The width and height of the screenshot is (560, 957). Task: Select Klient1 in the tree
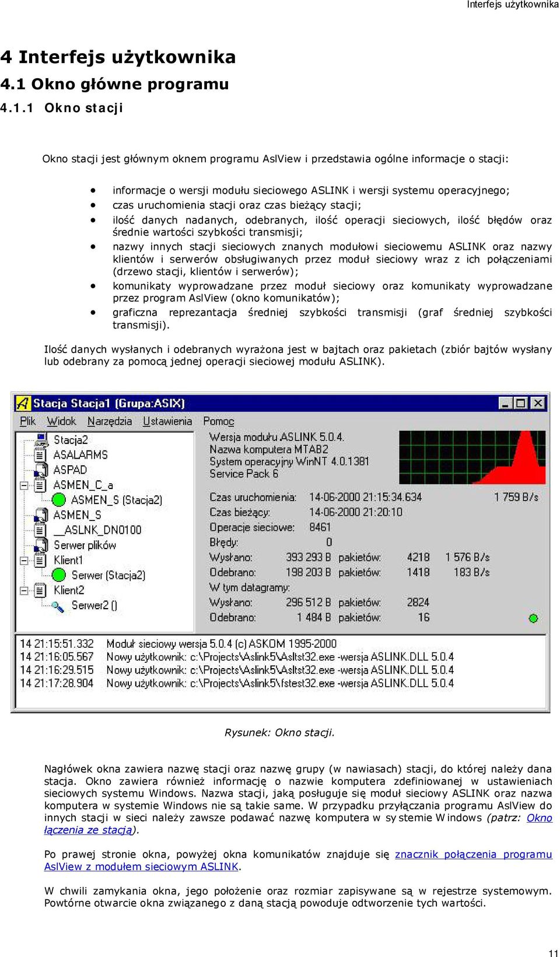(68, 560)
